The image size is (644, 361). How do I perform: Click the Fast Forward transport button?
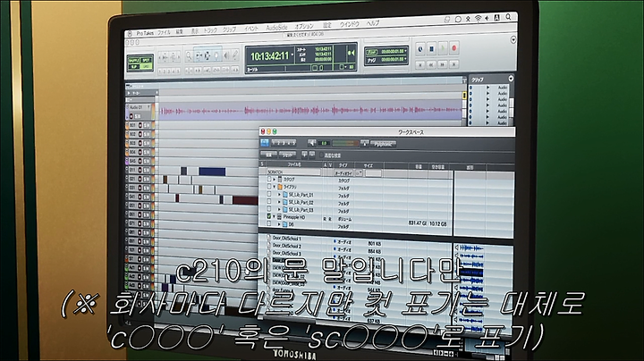coord(443,64)
